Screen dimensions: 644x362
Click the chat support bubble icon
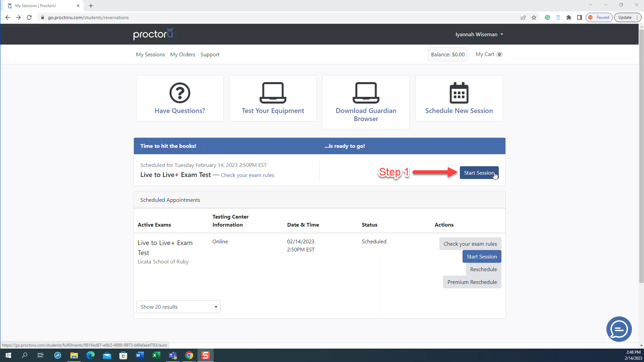click(619, 329)
